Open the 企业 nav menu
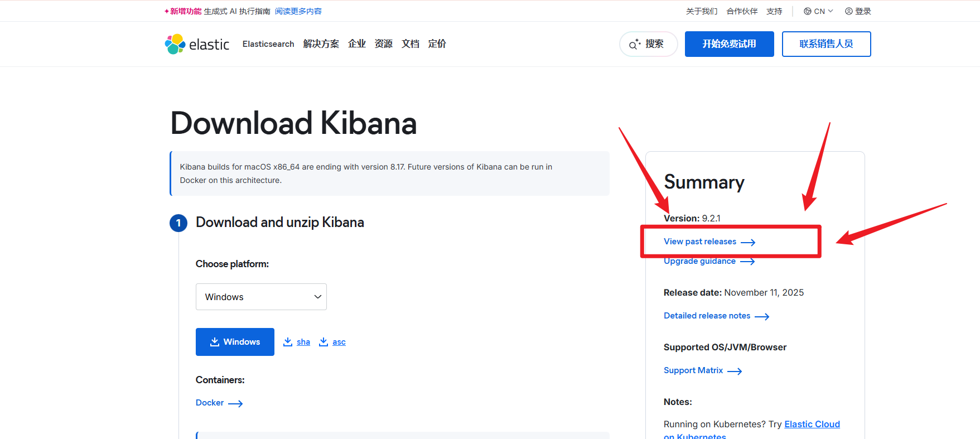Screen dimensions: 980x439 [357, 44]
